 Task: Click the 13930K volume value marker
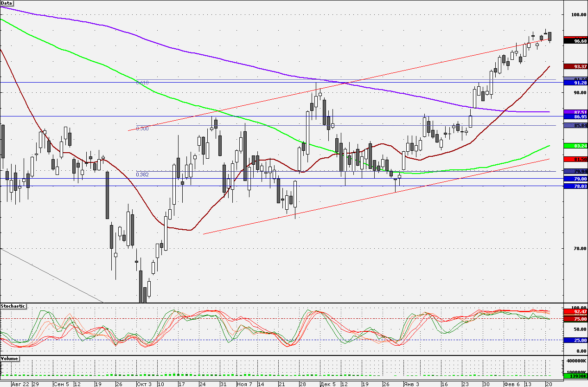(x=575, y=376)
